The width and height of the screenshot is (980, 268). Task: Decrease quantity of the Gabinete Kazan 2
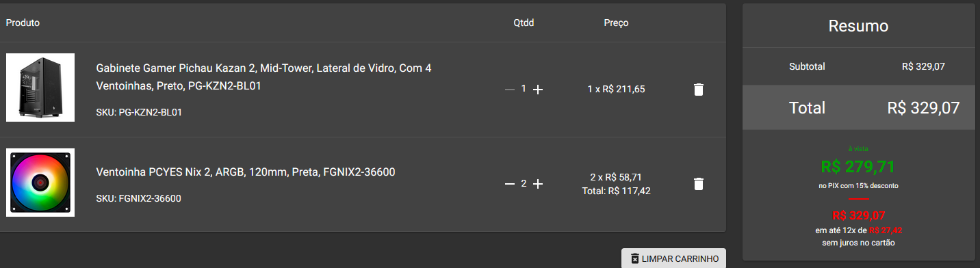click(x=509, y=90)
